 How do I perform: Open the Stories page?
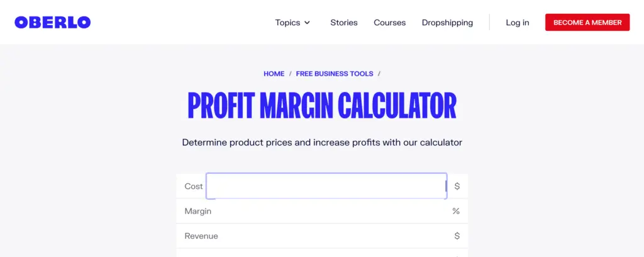[344, 23]
